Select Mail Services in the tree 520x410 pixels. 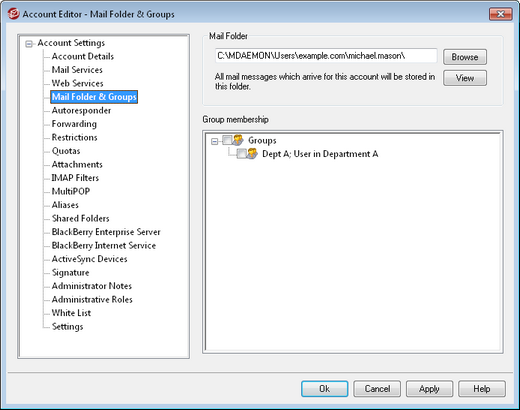pyautogui.click(x=77, y=70)
